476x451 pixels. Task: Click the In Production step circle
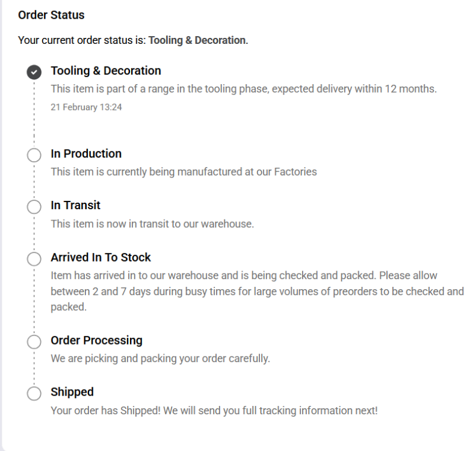[34, 155]
